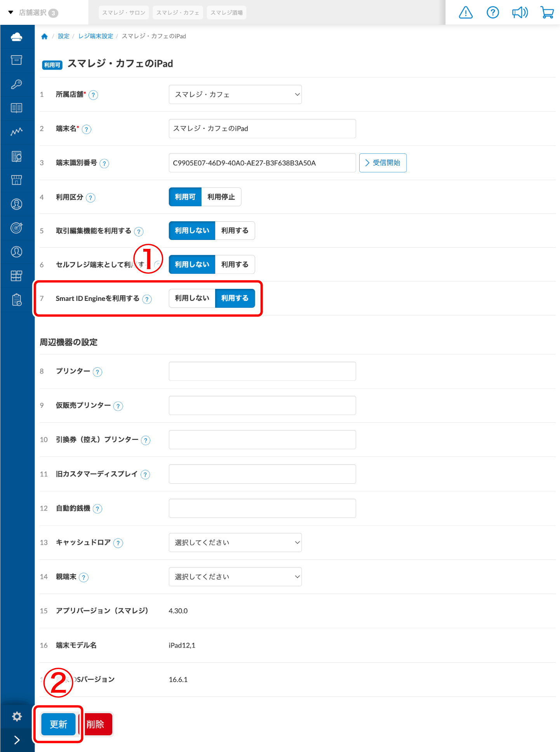Click the 自動釣銭機 input field

click(x=263, y=508)
